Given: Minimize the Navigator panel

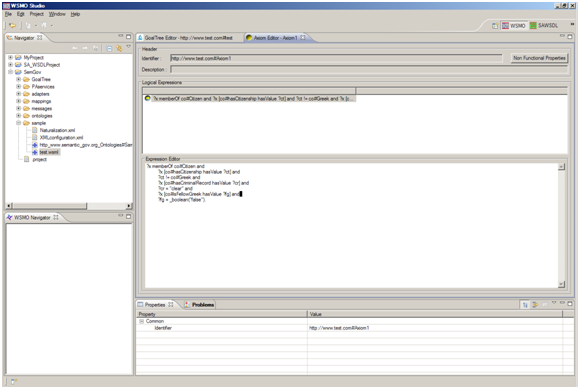Looking at the screenshot, I should (x=121, y=36).
